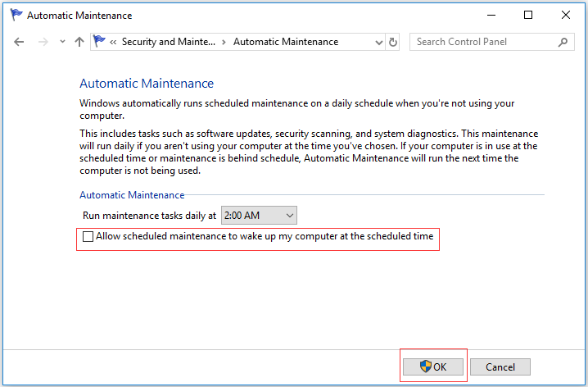Minimize the Automatic Maintenance window

tap(491, 15)
